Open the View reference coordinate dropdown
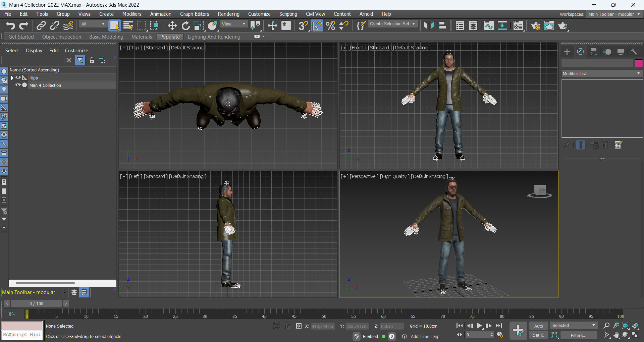644x342 pixels. (234, 24)
